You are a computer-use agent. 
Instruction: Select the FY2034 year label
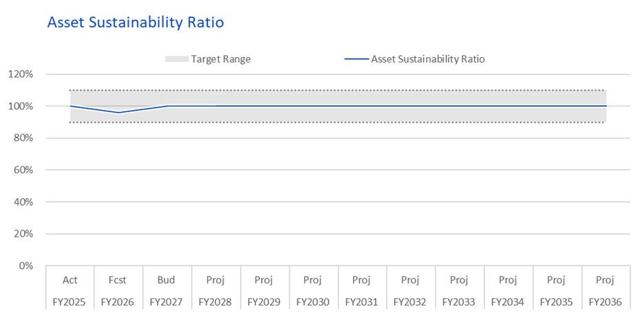[x=508, y=302]
